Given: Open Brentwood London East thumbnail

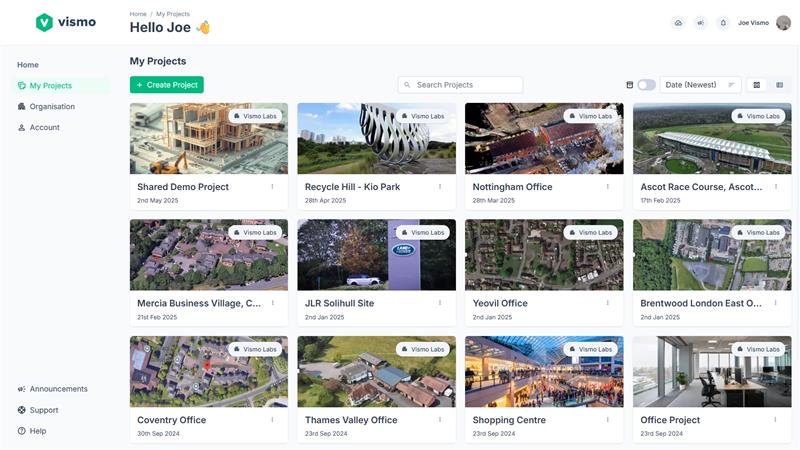Looking at the screenshot, I should coord(712,255).
